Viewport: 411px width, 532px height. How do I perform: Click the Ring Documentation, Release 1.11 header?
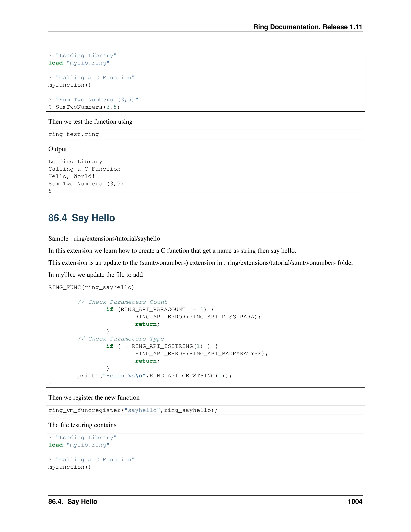[307, 27]
